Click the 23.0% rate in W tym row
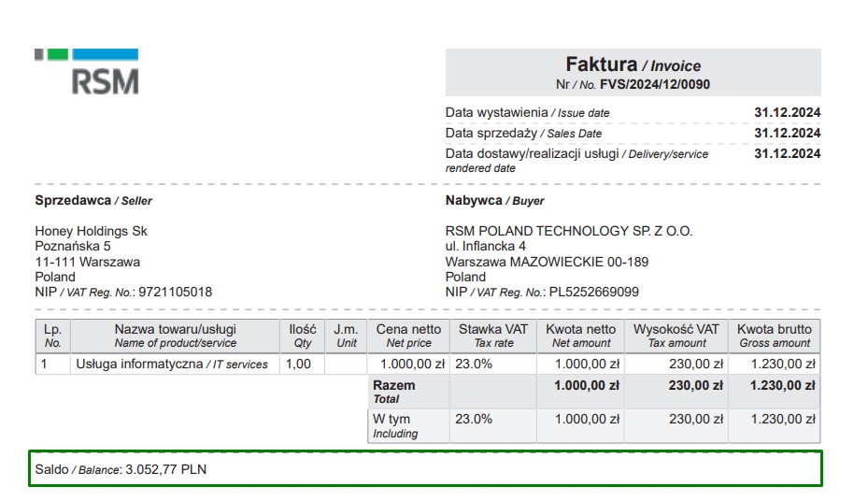 point(474,420)
